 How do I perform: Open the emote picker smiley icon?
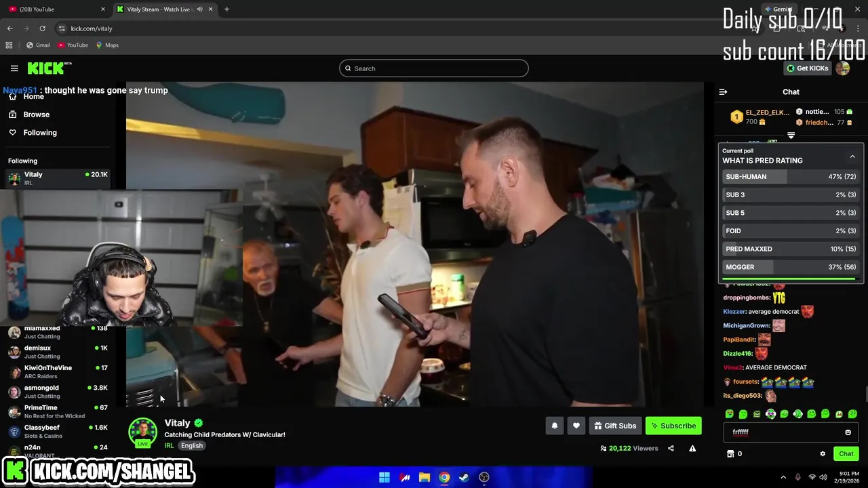tap(848, 432)
